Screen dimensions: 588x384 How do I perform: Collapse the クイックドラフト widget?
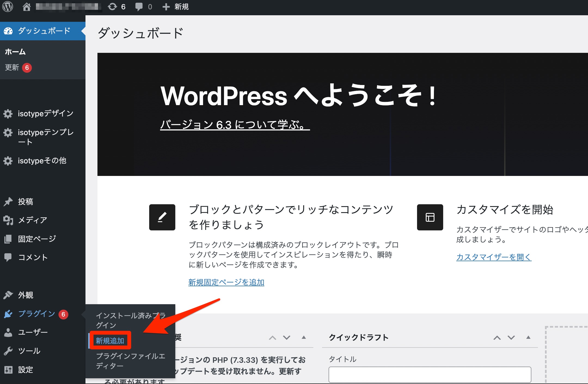(528, 337)
